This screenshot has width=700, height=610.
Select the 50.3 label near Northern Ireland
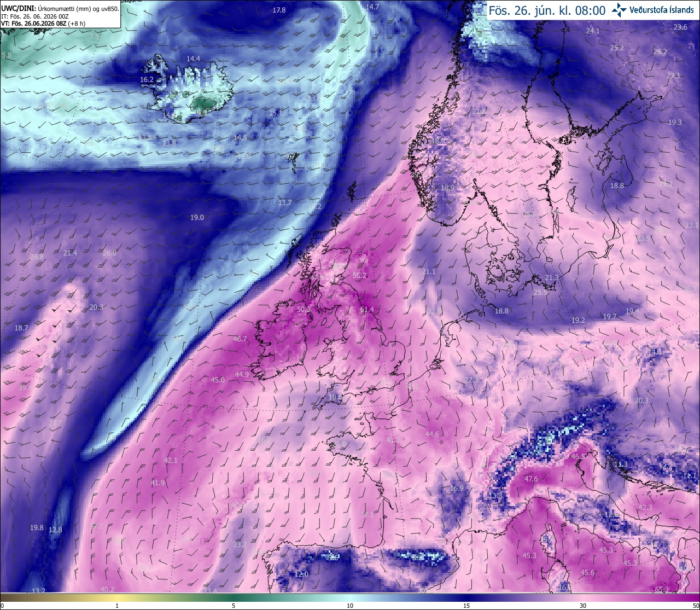[x=304, y=310]
